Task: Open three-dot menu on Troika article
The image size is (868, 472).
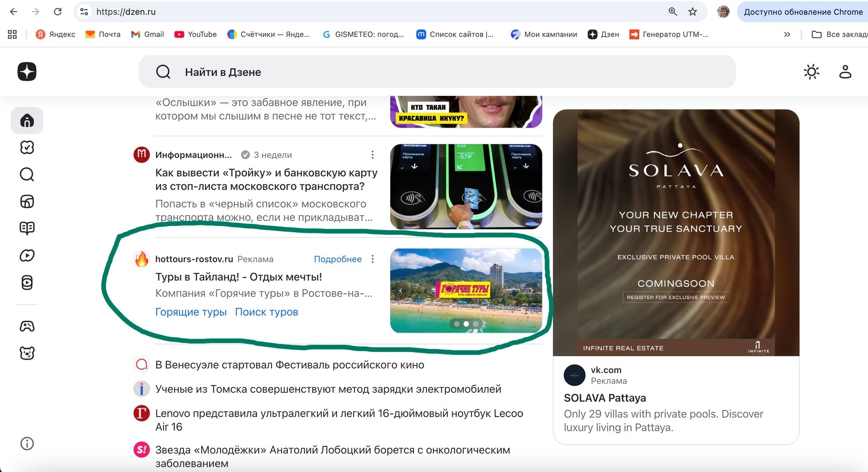Action: [373, 155]
